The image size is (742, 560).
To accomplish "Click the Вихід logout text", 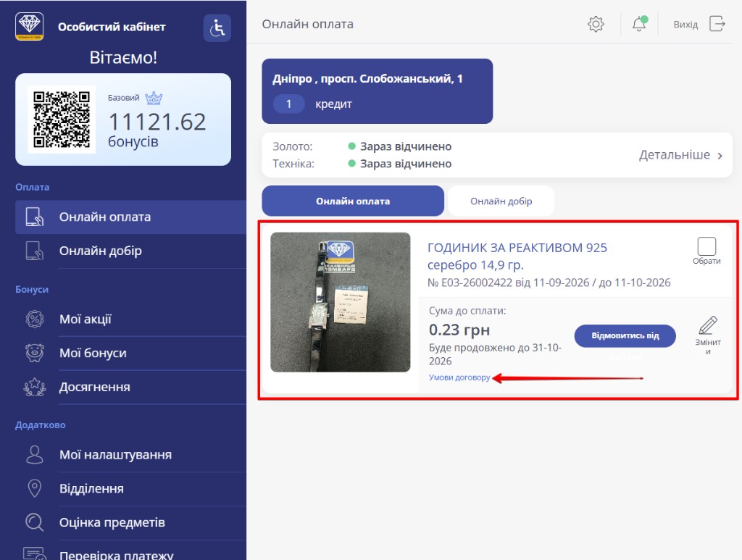I will pyautogui.click(x=685, y=24).
